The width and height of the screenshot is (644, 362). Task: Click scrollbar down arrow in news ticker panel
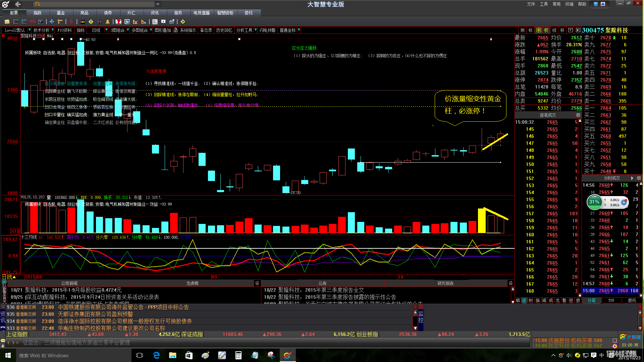pyautogui.click(x=415, y=328)
